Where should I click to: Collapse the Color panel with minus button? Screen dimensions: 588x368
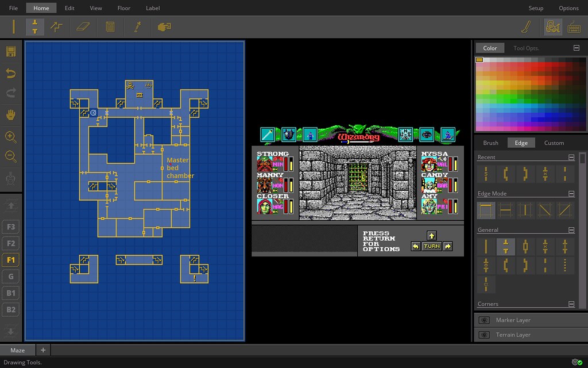pyautogui.click(x=577, y=48)
